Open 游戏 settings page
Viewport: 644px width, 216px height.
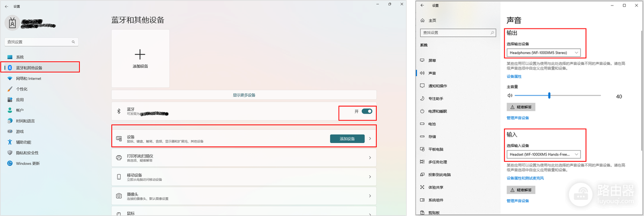pyautogui.click(x=19, y=131)
